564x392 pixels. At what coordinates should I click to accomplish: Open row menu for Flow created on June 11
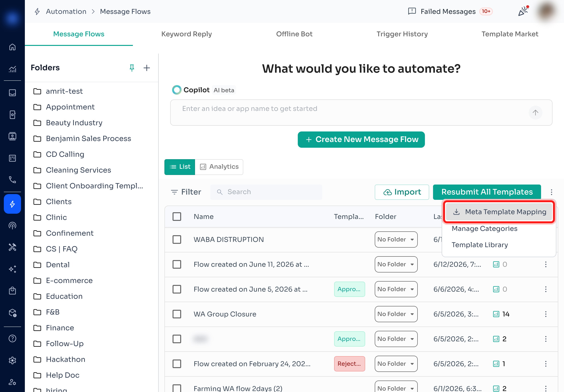tap(546, 265)
